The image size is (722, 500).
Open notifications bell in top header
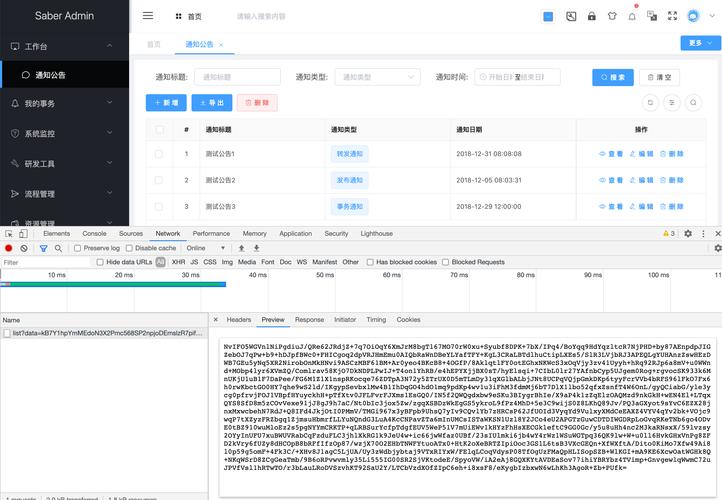tap(632, 17)
